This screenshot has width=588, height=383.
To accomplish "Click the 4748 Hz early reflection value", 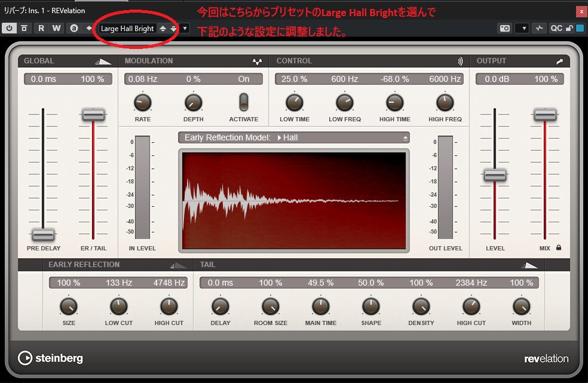I will 169,283.
